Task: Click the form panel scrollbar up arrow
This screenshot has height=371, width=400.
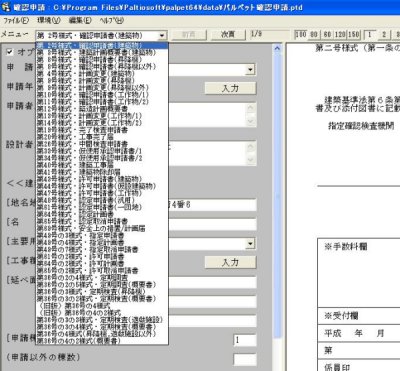Action: (277, 48)
